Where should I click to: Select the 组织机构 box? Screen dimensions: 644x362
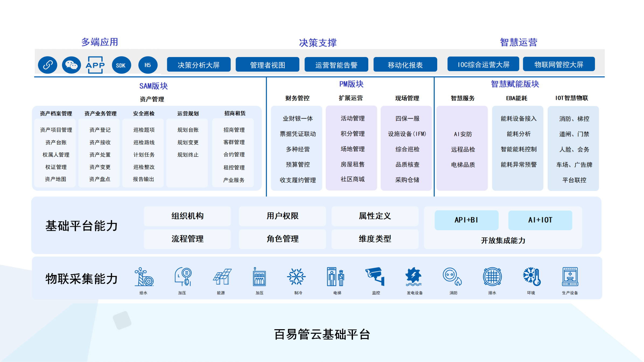(x=187, y=216)
